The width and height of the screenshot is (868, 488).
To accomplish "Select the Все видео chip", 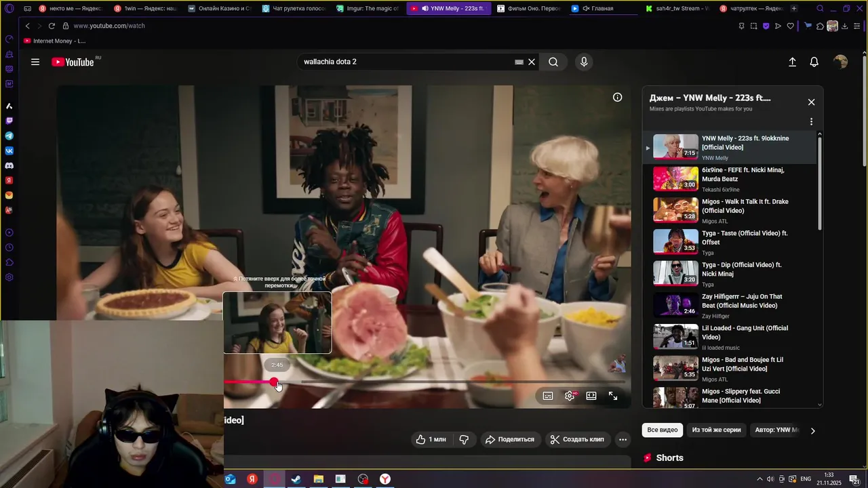I will (663, 430).
